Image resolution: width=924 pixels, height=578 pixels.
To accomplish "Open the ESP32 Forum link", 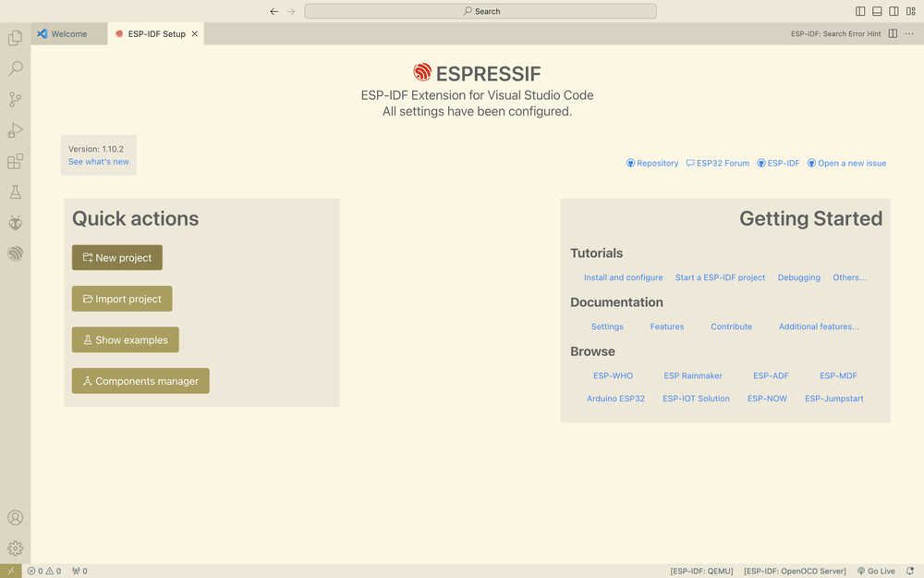I will pos(717,163).
